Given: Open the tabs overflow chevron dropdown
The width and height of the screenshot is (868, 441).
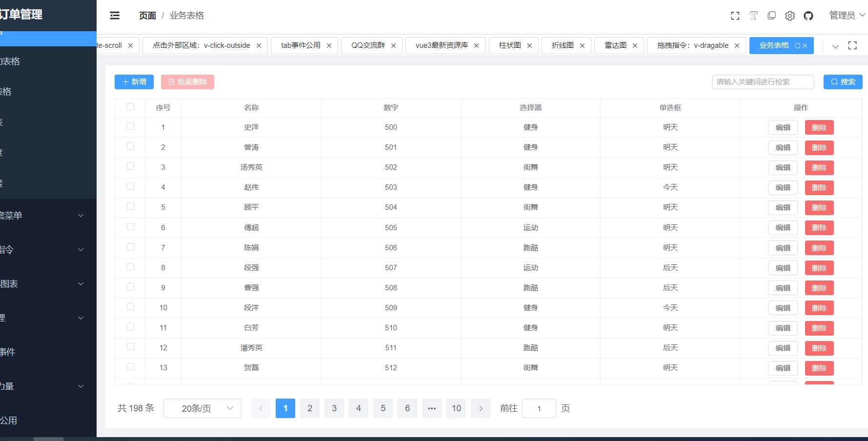Looking at the screenshot, I should coord(835,46).
